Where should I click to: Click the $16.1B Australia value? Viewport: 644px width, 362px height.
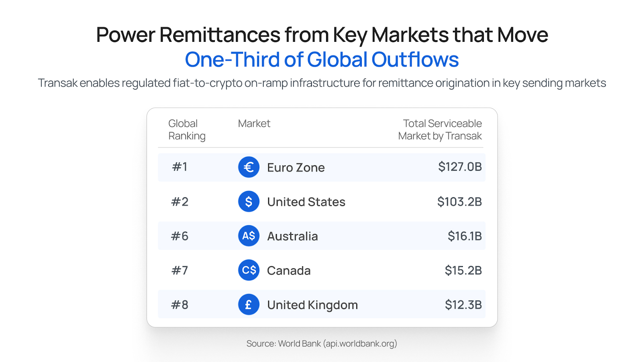464,236
